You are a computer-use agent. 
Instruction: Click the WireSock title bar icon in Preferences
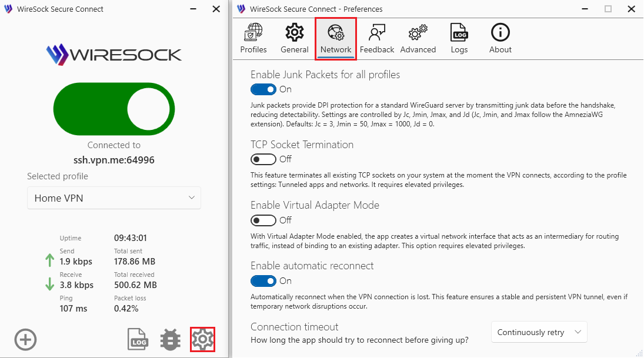click(242, 9)
